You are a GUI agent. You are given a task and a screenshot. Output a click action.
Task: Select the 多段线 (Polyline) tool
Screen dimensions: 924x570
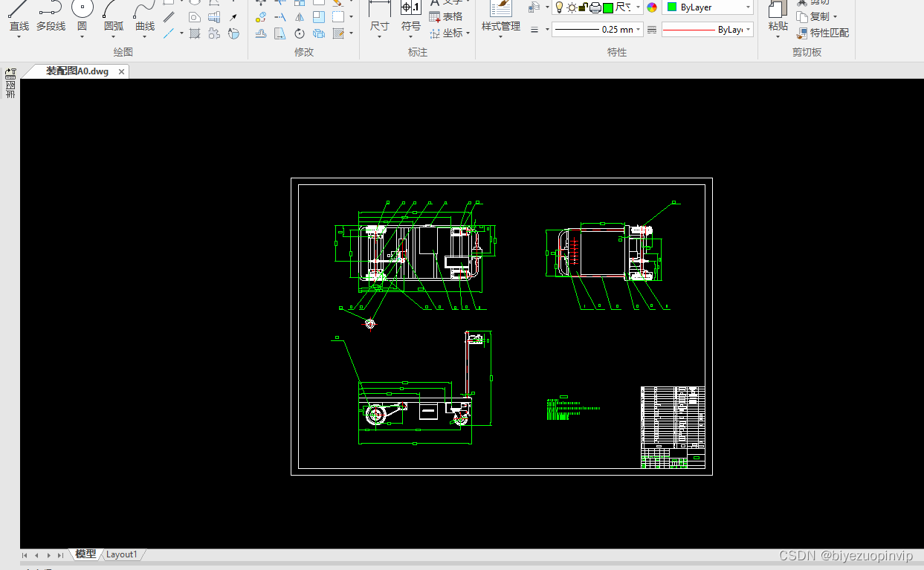click(x=51, y=15)
